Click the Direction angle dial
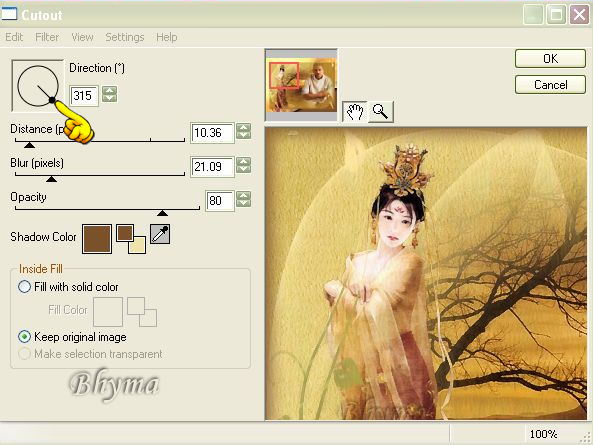 (38, 86)
